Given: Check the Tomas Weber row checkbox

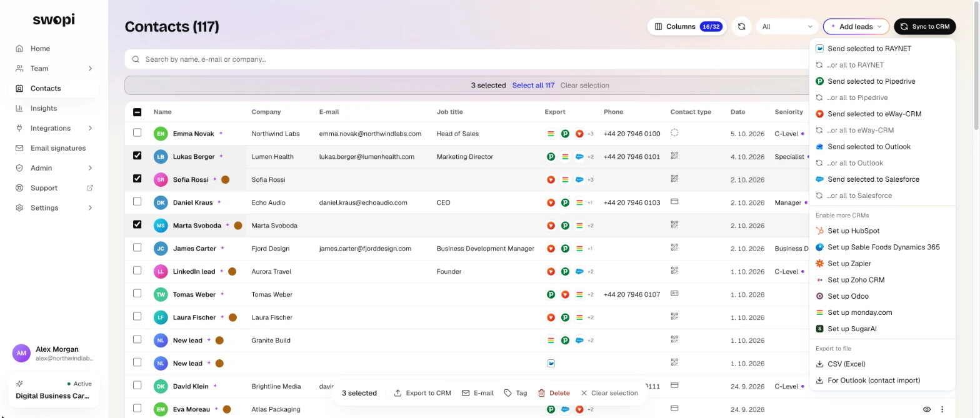Looking at the screenshot, I should tap(137, 293).
